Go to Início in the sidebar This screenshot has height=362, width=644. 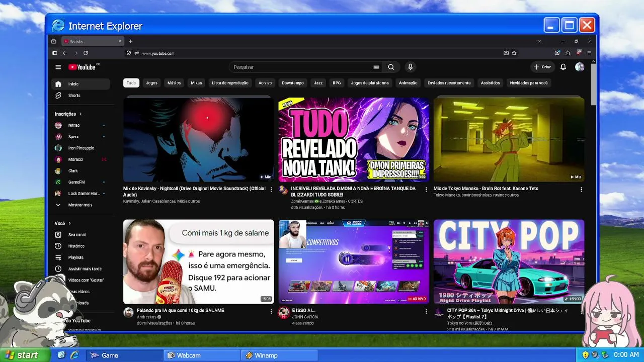80,84
